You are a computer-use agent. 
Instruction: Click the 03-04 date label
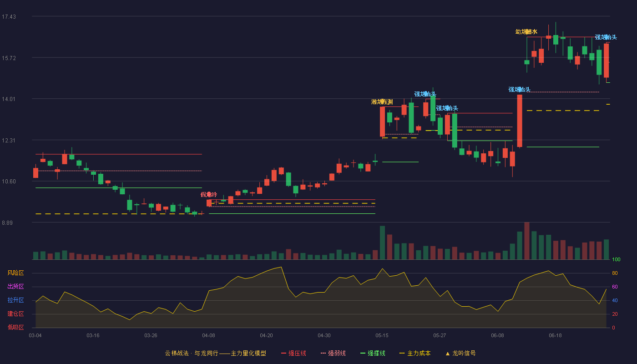coord(35,335)
